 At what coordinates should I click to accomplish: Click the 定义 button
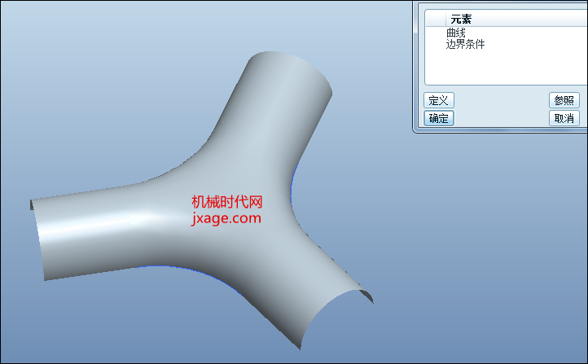[439, 100]
